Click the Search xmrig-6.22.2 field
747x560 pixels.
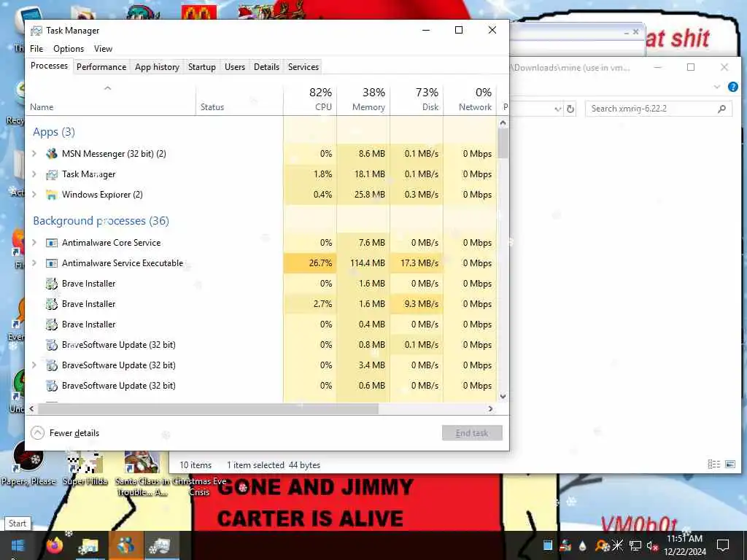[x=658, y=109]
